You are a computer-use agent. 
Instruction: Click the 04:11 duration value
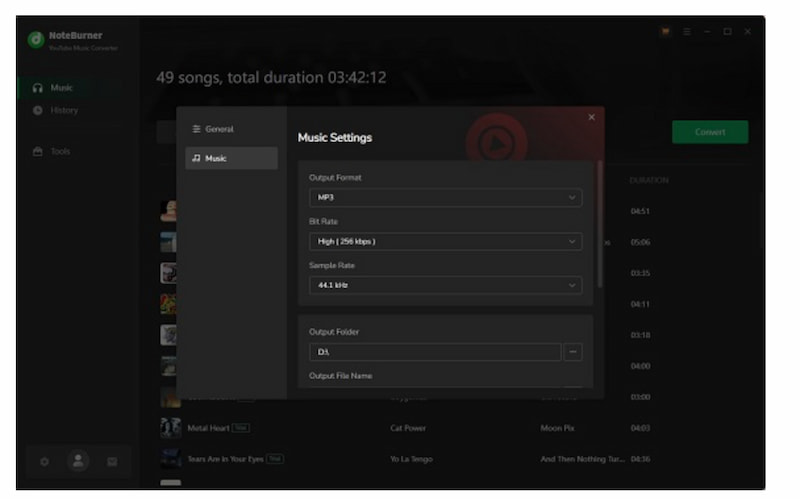click(640, 304)
